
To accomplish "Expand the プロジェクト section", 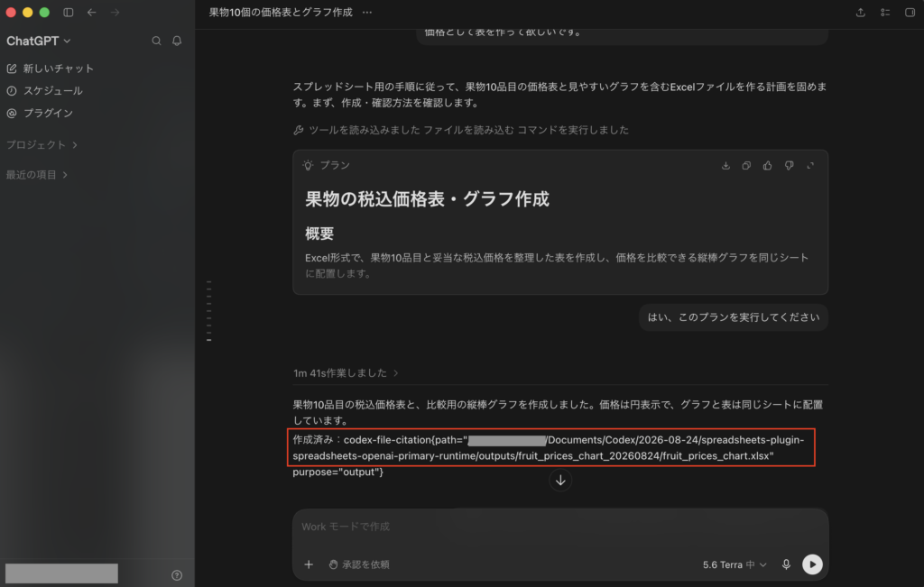I will point(42,145).
